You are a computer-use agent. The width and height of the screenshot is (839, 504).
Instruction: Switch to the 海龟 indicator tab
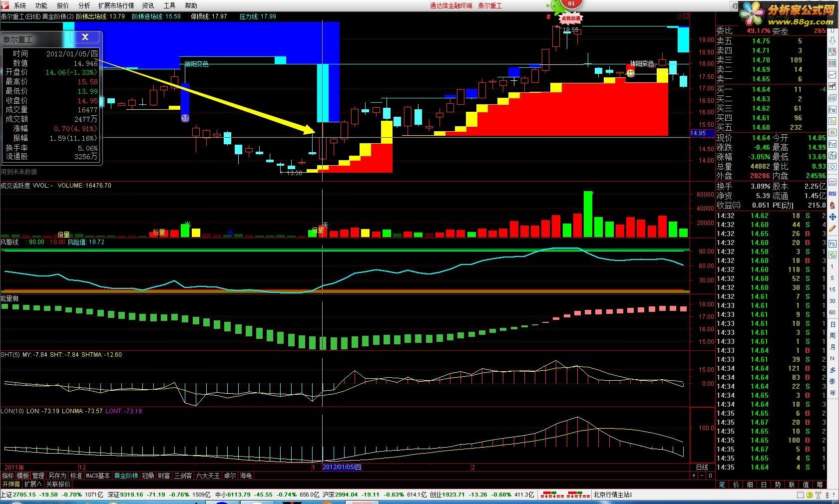246,476
